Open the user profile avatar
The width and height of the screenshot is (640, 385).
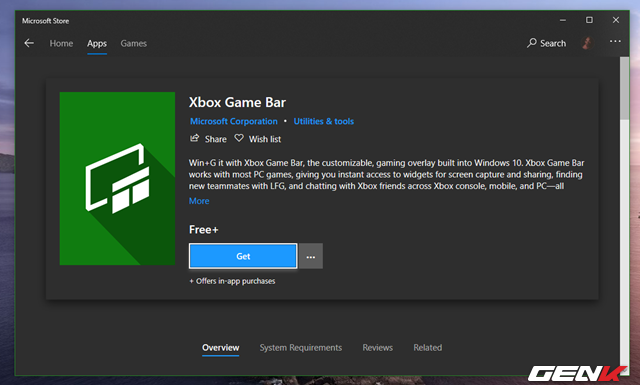pos(587,43)
